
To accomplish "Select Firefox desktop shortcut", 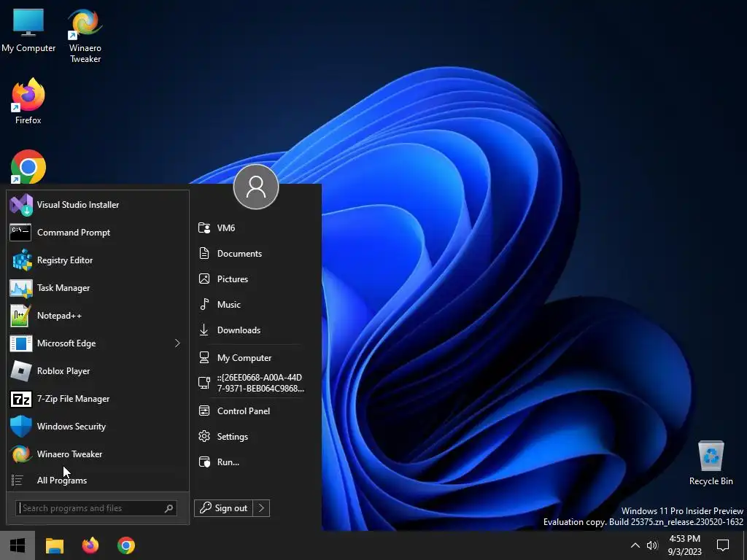I will (28, 102).
